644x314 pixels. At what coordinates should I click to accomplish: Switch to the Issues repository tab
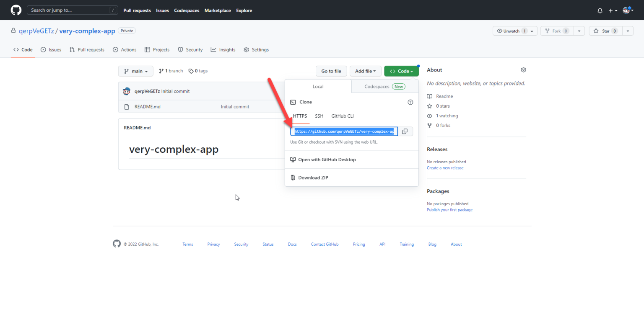pos(51,49)
